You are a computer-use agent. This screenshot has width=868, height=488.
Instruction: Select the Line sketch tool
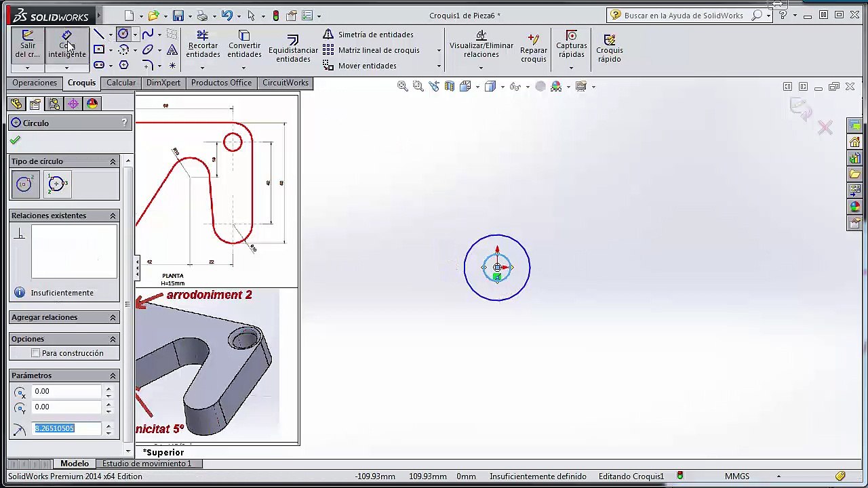99,35
